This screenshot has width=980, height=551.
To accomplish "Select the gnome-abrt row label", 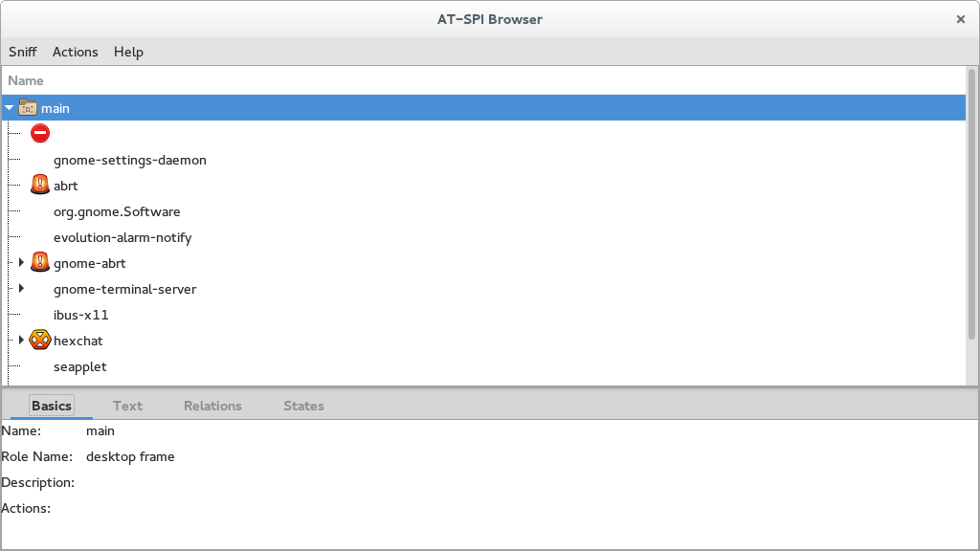I will (89, 263).
